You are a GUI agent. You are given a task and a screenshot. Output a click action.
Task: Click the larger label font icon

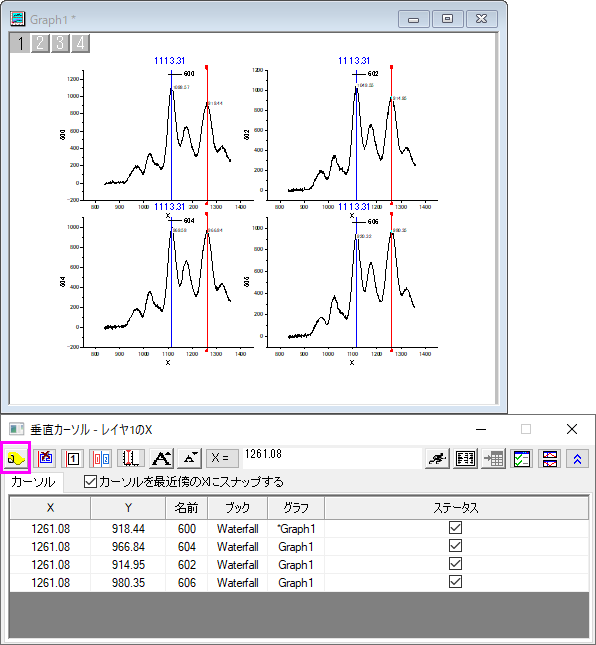(162, 458)
